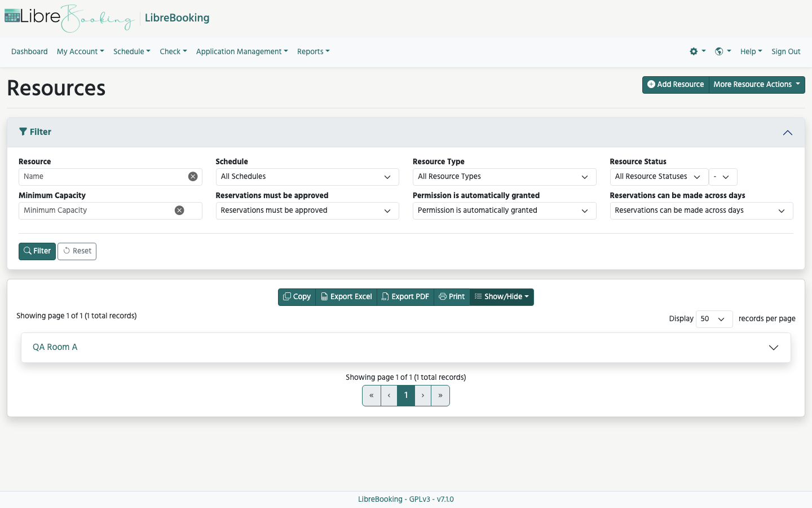
Task: Open the settings gear menu
Action: 698,51
